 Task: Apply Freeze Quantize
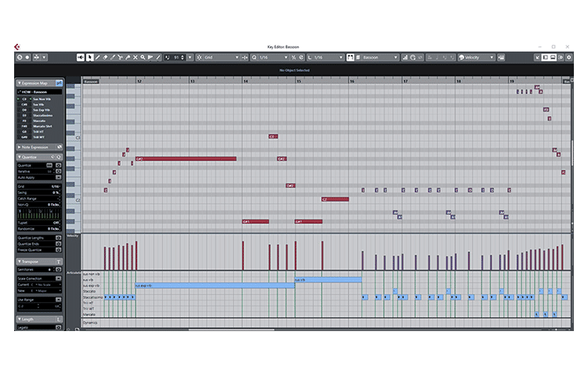pyautogui.click(x=59, y=249)
